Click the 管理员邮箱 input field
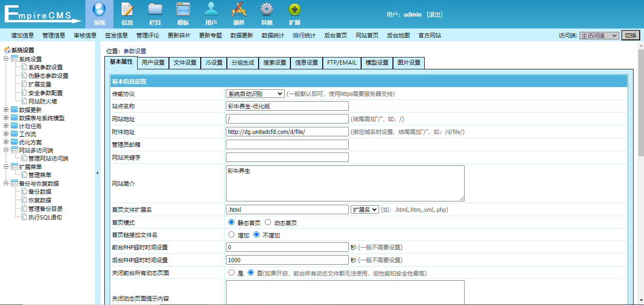644x305 pixels. pos(287,144)
